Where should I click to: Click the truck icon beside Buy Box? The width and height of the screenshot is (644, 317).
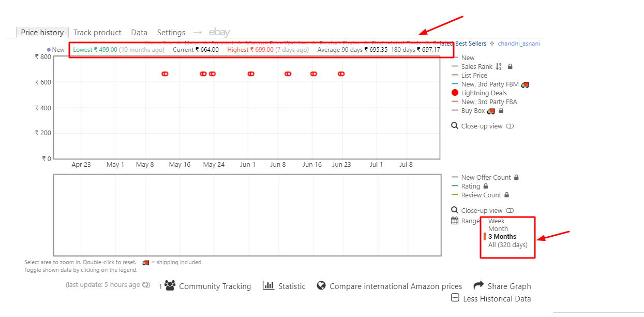[491, 111]
